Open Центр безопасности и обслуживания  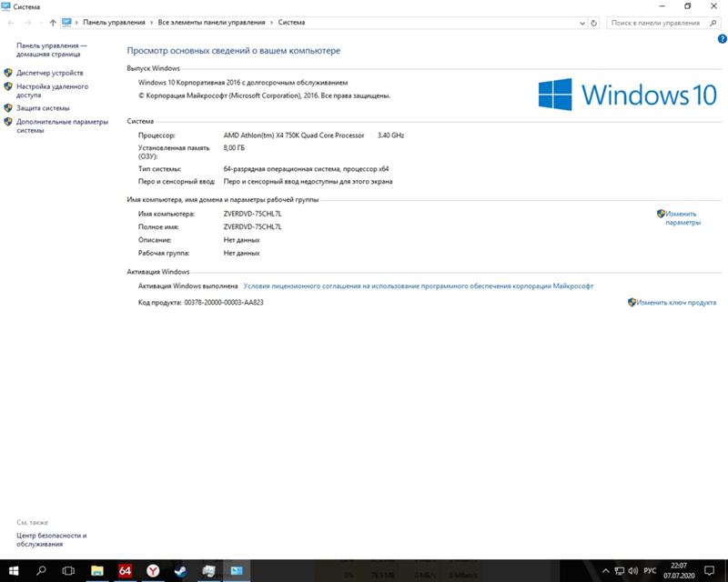coord(52,540)
